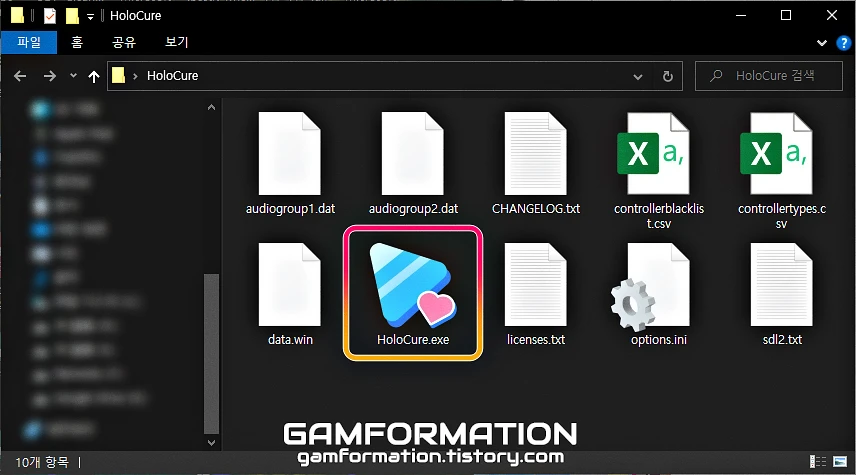Select the CHANGELOG.txt text file icon
This screenshot has width=856, height=475.
pos(536,153)
